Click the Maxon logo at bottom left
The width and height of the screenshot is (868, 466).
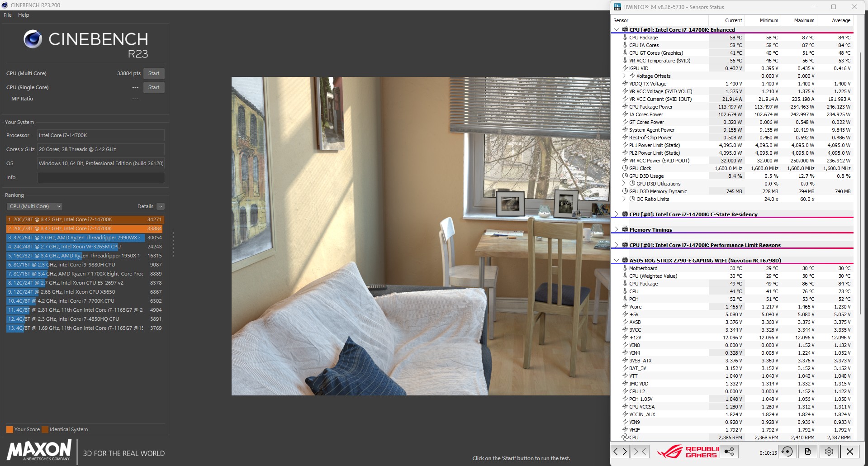39,451
